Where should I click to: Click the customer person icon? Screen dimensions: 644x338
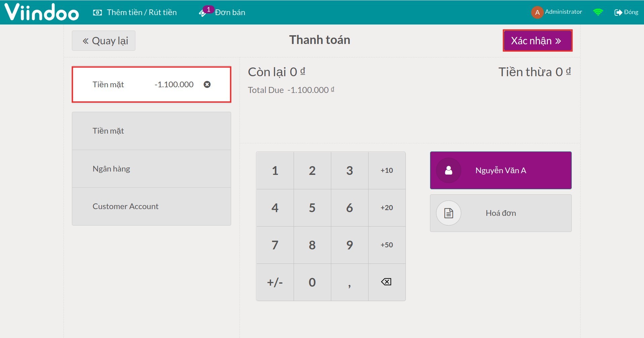point(448,171)
